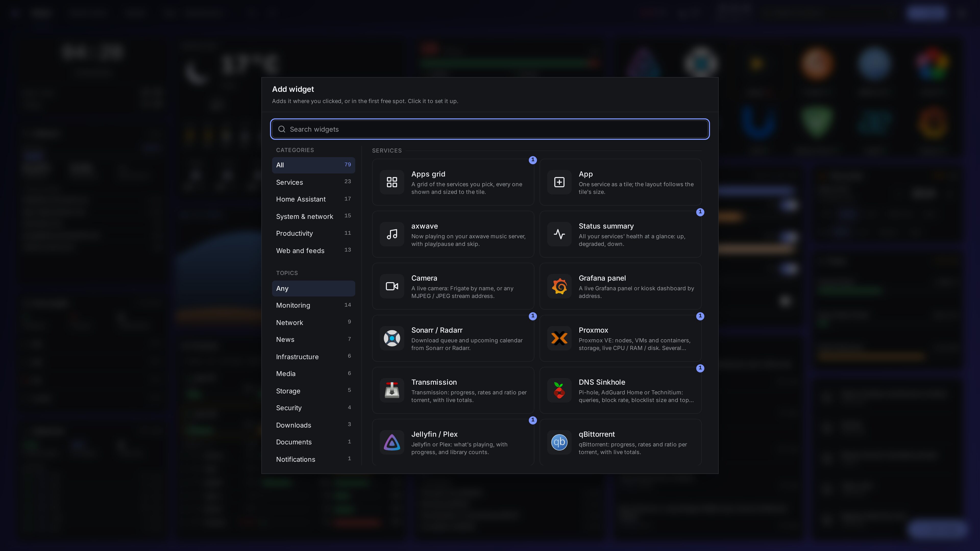
Task: Select the Any topic filter
Action: (313, 288)
